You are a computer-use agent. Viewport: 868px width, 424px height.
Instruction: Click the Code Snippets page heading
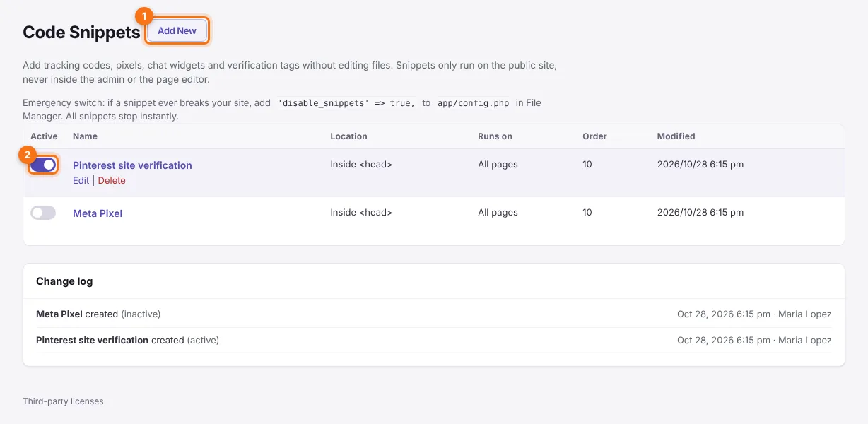click(81, 33)
